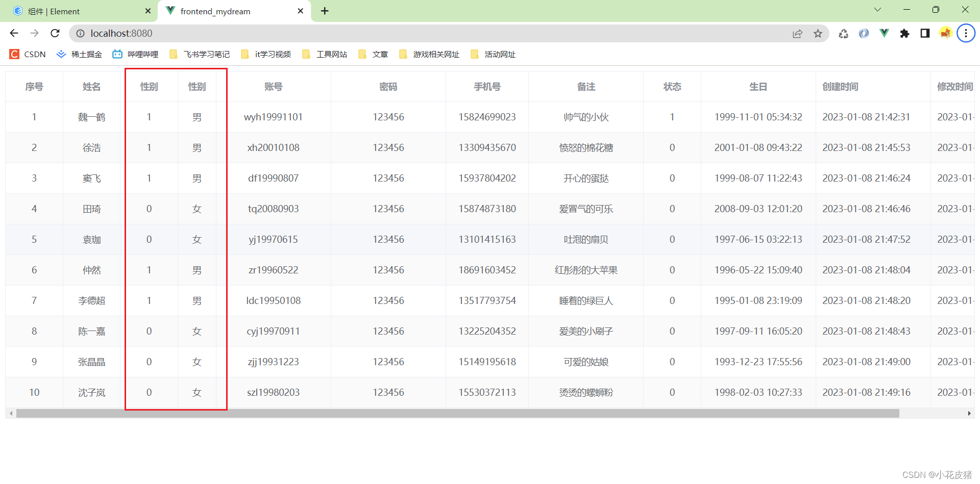Select name cell 魏一鹤
The height and width of the screenshot is (484, 980).
click(92, 117)
